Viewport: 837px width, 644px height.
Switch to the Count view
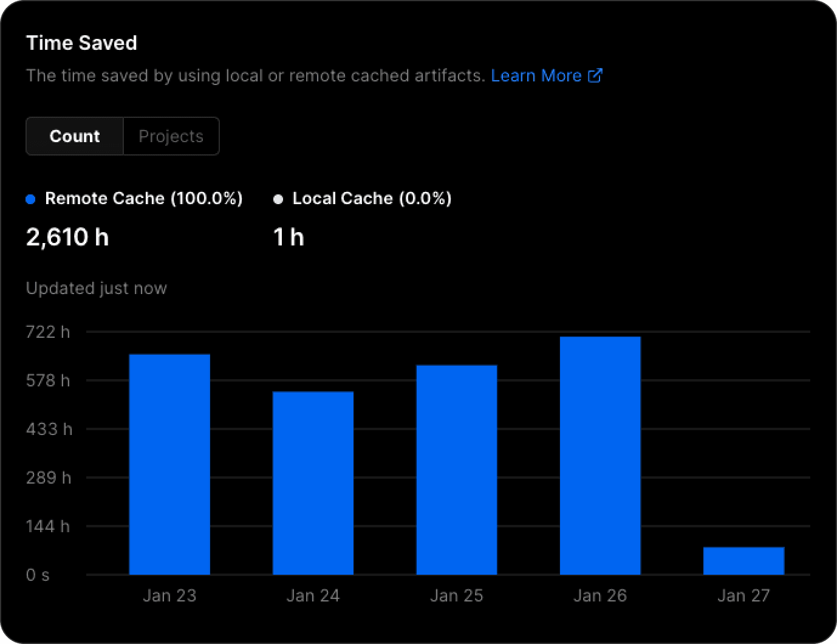(x=75, y=136)
